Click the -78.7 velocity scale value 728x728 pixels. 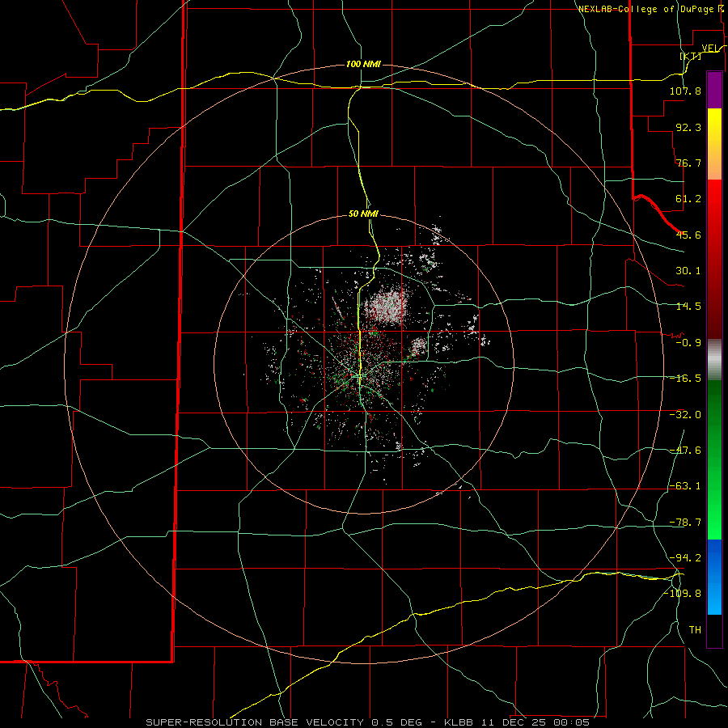[685, 523]
